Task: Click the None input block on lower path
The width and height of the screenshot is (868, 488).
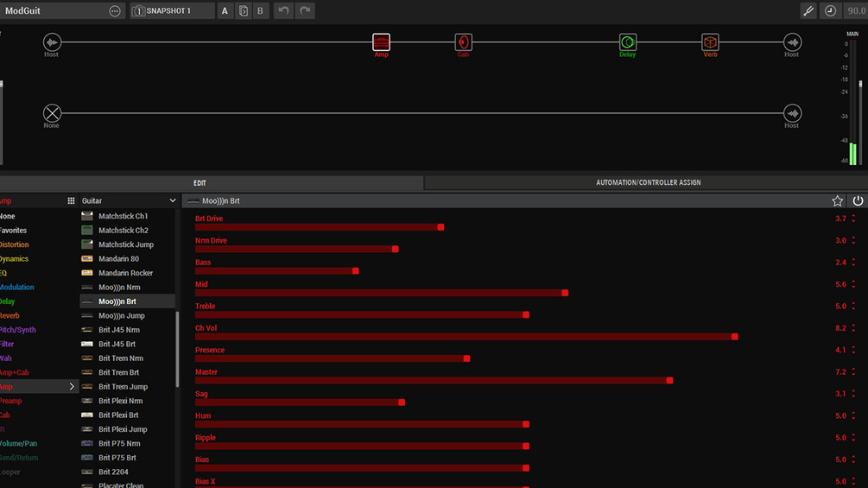Action: tap(52, 113)
